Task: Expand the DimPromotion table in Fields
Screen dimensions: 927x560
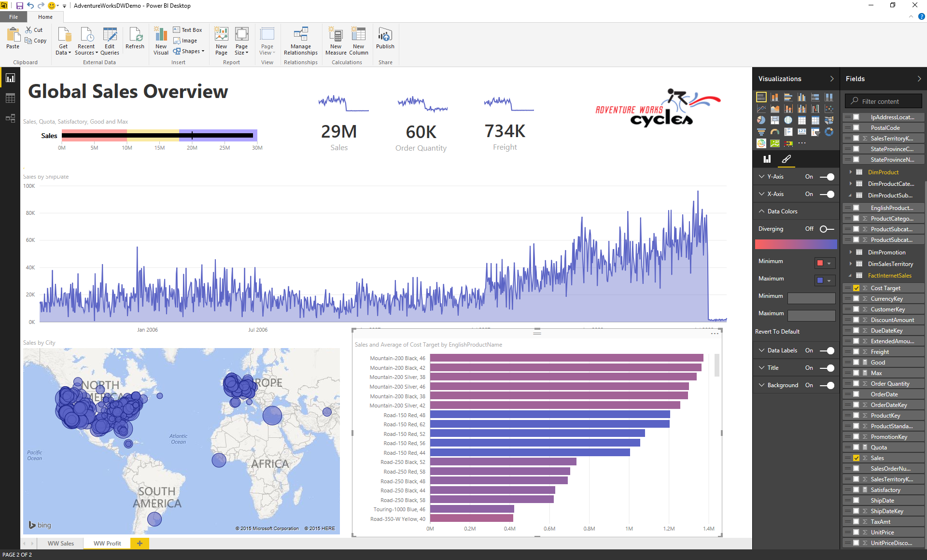Action: (851, 252)
